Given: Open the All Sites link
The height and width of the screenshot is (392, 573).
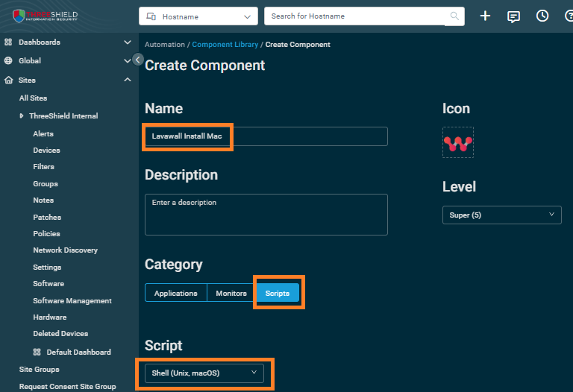Looking at the screenshot, I should coord(34,98).
